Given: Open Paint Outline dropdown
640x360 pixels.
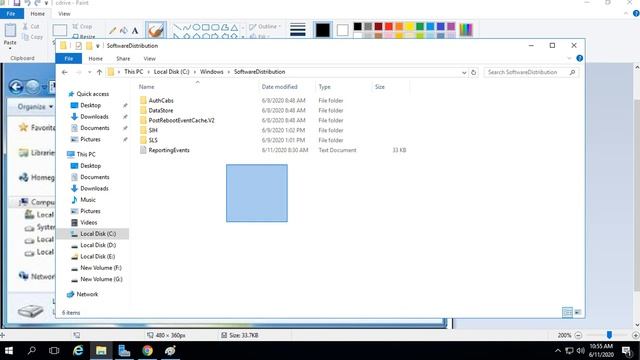Looking at the screenshot, I should [265, 27].
